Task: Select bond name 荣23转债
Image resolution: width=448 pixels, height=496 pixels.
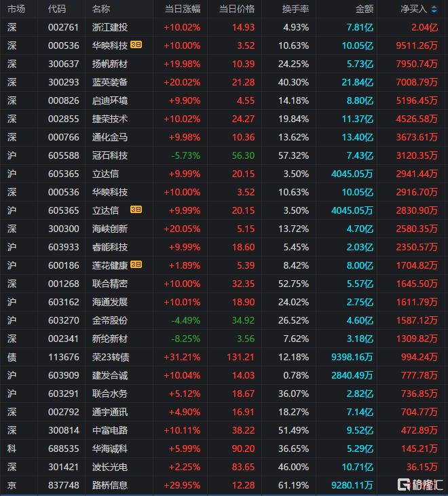Action: click(111, 358)
